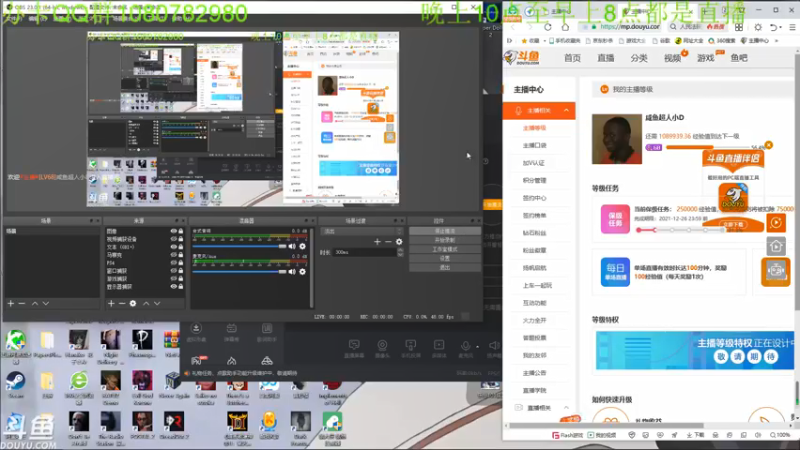
Task: Add scene transition with plus icon
Action: (x=377, y=241)
